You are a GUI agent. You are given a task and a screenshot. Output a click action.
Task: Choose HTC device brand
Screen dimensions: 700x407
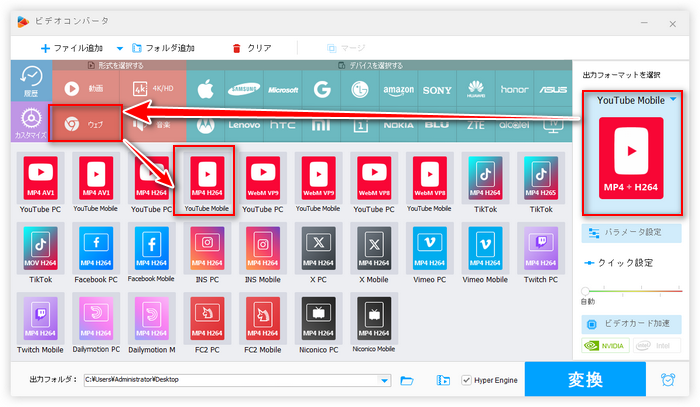pyautogui.click(x=283, y=125)
